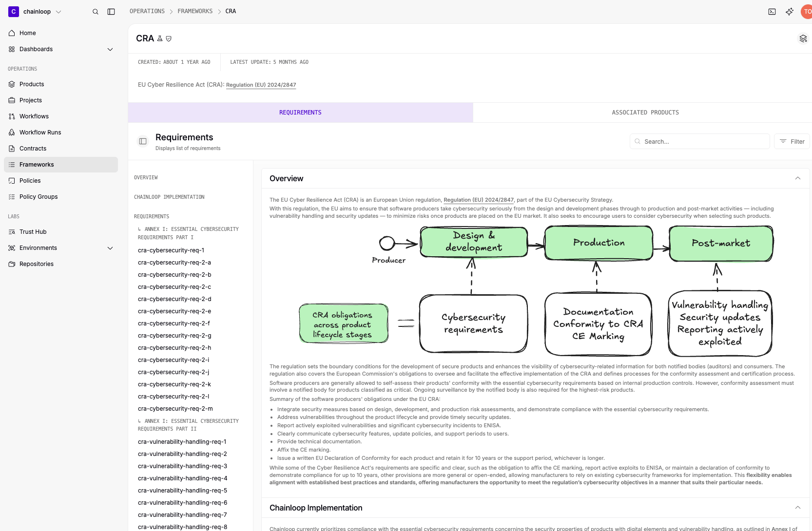
Task: Click the flask icon beside the CRA title
Action: [160, 38]
